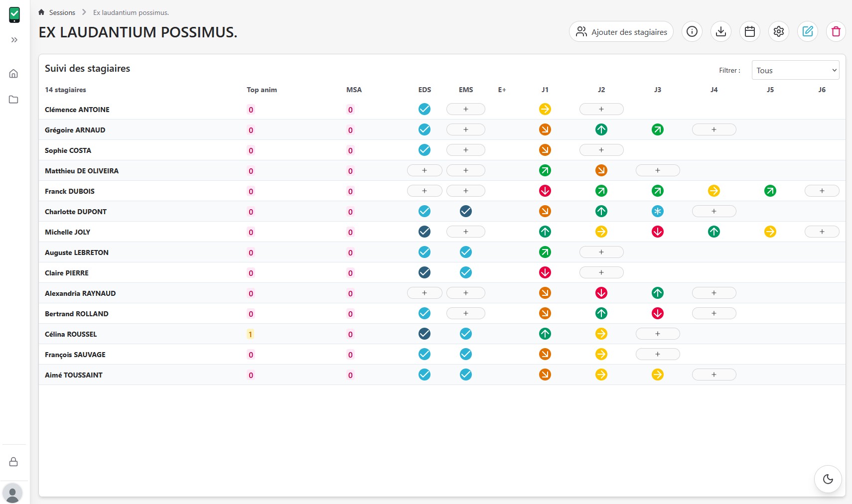Toggle EDS checkmark for Michelle JOLY
Viewport: 852px width, 504px height.
pyautogui.click(x=425, y=232)
